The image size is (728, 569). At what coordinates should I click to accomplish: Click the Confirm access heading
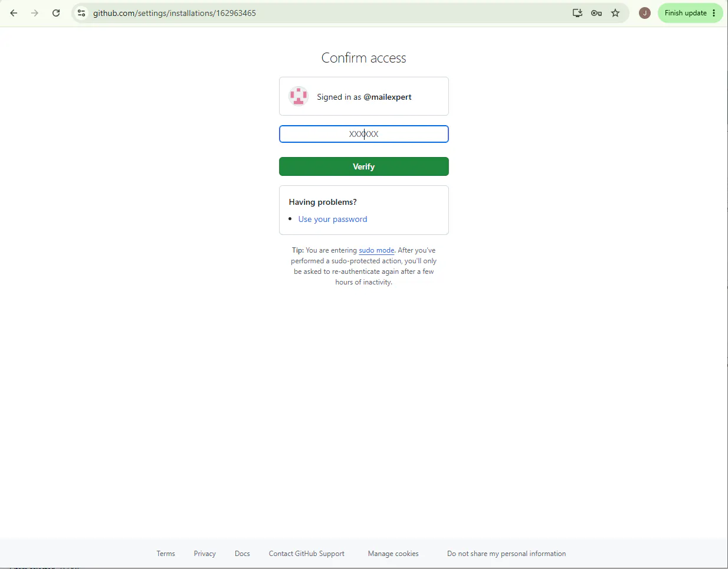click(364, 58)
